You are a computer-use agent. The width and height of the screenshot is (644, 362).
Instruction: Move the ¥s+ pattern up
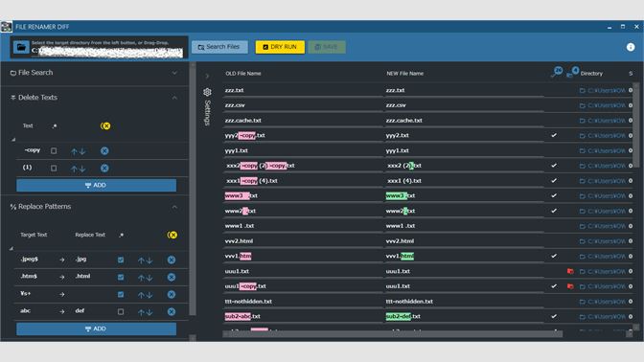(141, 295)
